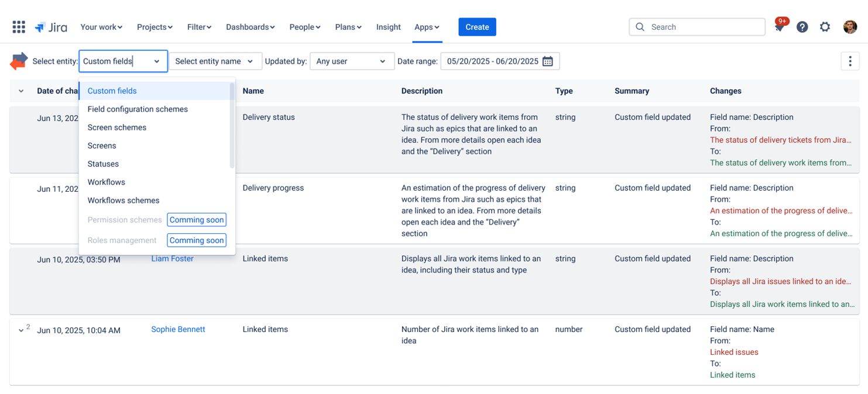Click the help question mark icon

[802, 26]
